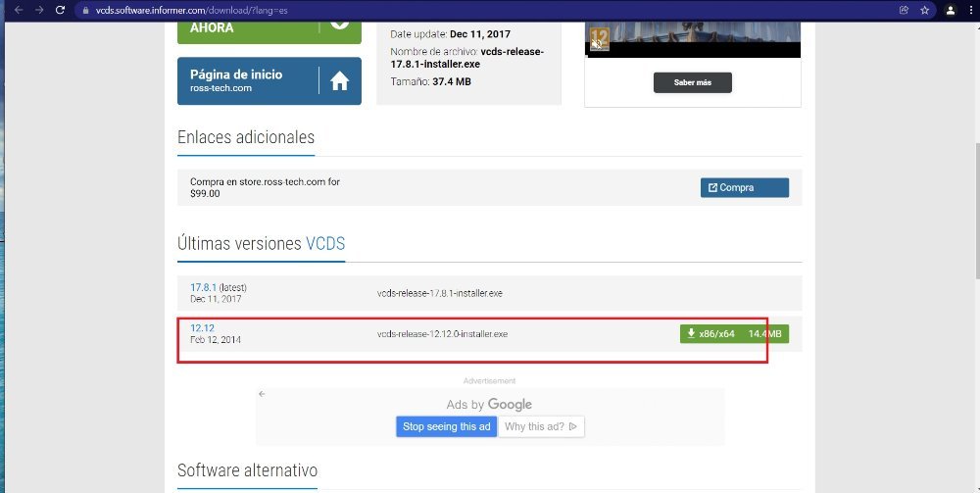The height and width of the screenshot is (493, 980).
Task: Click the house icon on Página de inicio
Action: (339, 81)
